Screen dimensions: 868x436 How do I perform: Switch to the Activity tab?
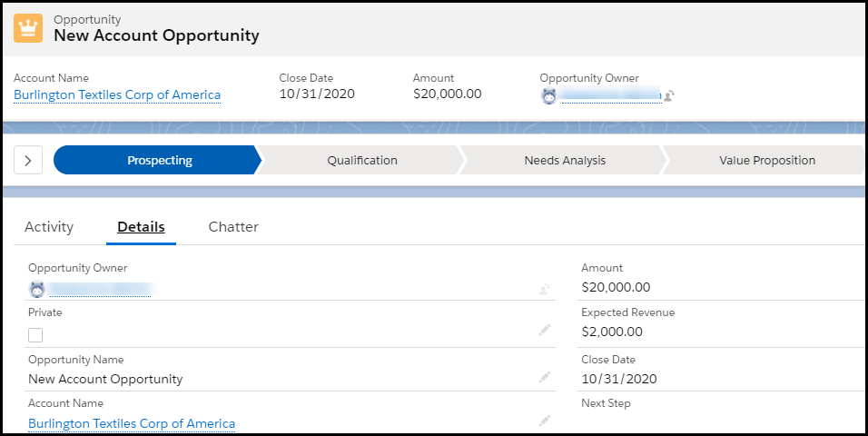(49, 227)
